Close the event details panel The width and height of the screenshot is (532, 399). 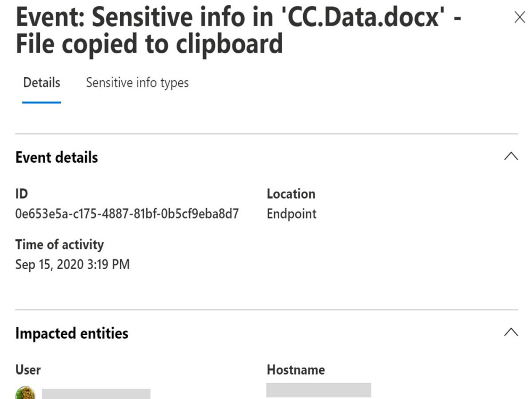click(519, 17)
